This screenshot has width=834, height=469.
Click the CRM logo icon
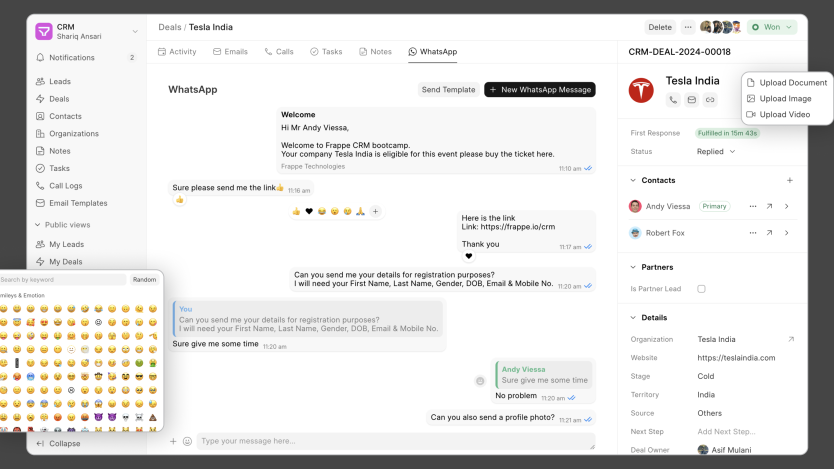coord(44,31)
